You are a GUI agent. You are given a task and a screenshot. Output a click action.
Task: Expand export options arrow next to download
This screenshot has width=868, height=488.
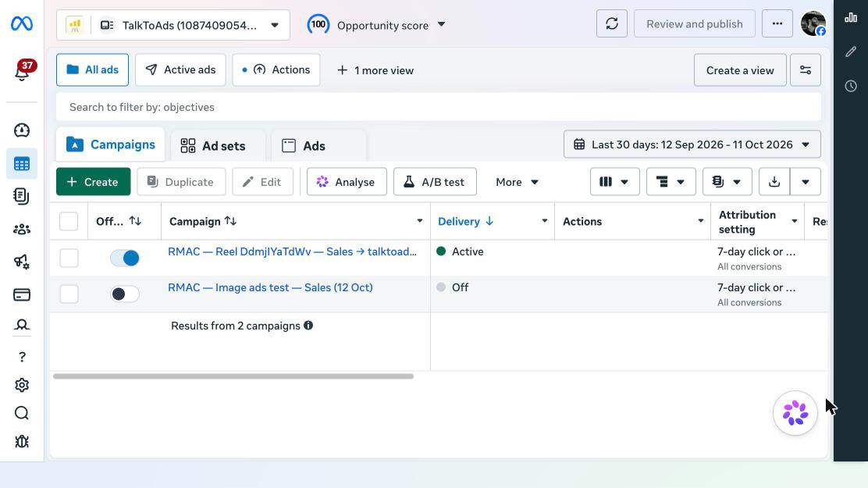pos(806,182)
